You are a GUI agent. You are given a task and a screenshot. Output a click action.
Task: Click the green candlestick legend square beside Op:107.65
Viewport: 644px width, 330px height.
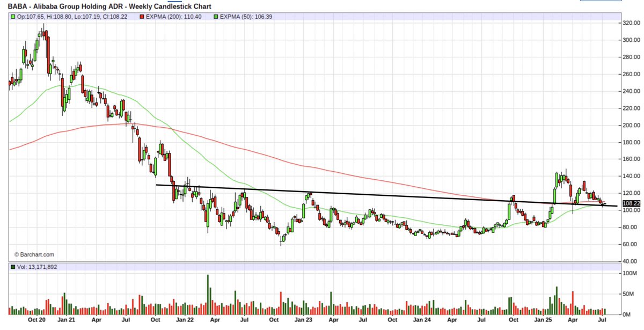(x=13, y=17)
